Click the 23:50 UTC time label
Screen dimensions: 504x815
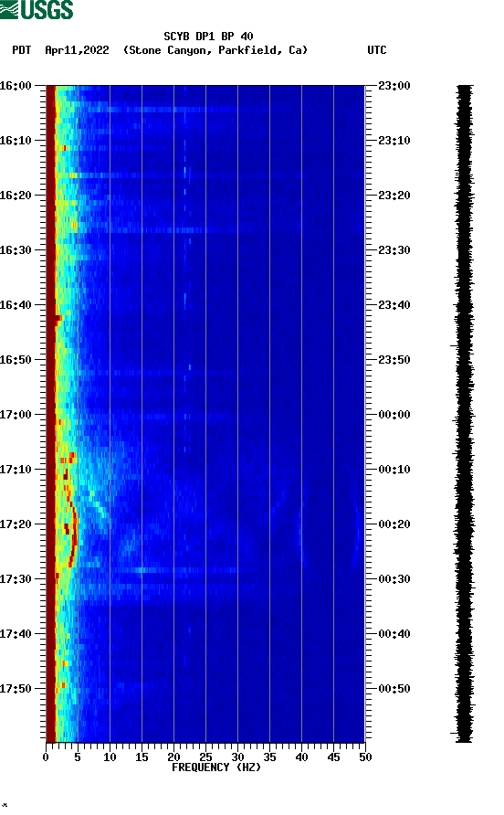coord(394,360)
